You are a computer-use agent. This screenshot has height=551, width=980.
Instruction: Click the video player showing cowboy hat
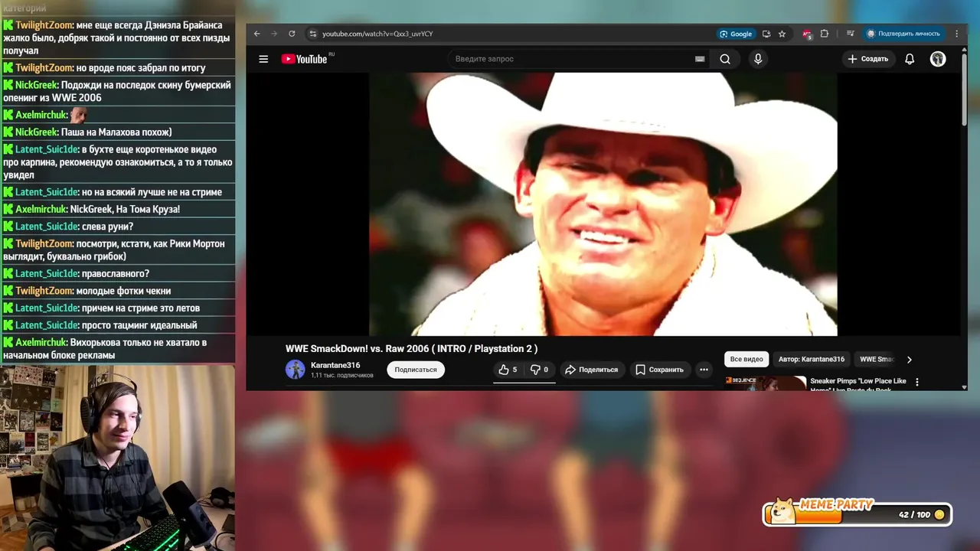[x=603, y=204]
